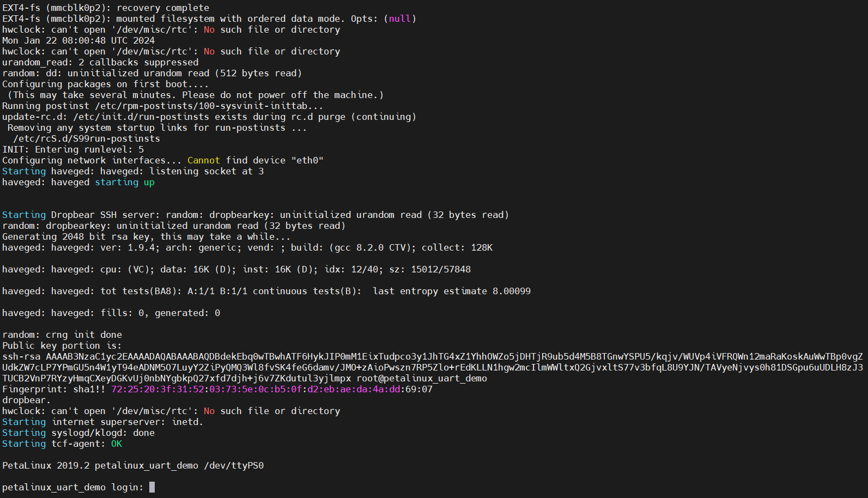This screenshot has width=868, height=498.
Task: Click red 'No' in last hwclock error
Action: pos(209,411)
